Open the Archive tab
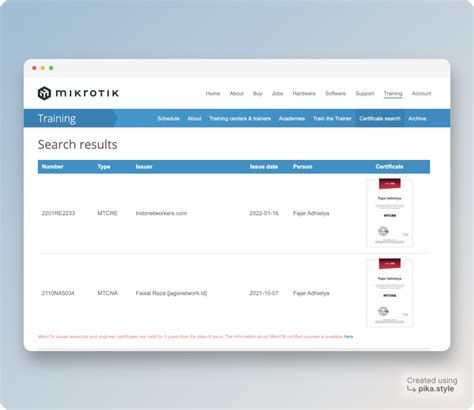474x410 pixels. click(x=417, y=118)
